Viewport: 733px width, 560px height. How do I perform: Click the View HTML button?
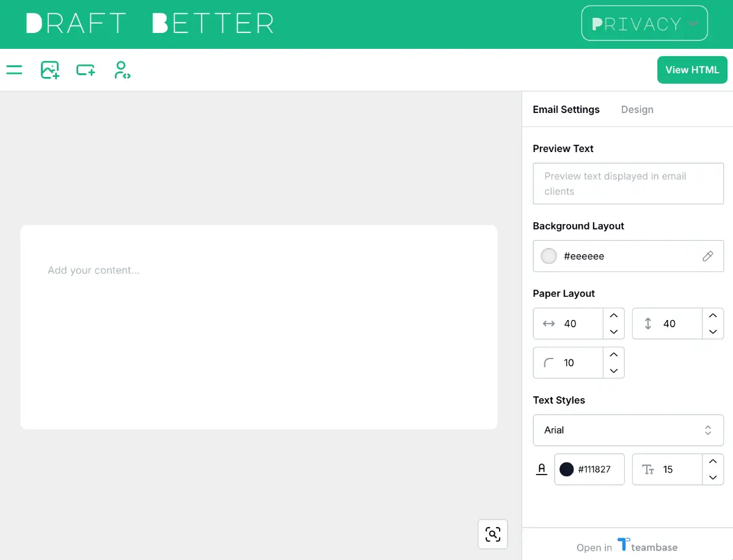(x=691, y=70)
